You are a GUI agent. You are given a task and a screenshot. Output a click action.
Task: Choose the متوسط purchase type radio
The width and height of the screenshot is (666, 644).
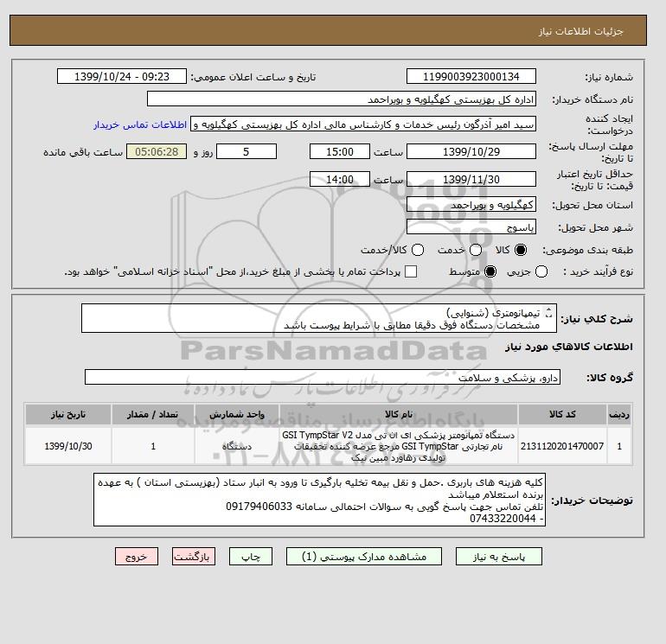(x=490, y=271)
